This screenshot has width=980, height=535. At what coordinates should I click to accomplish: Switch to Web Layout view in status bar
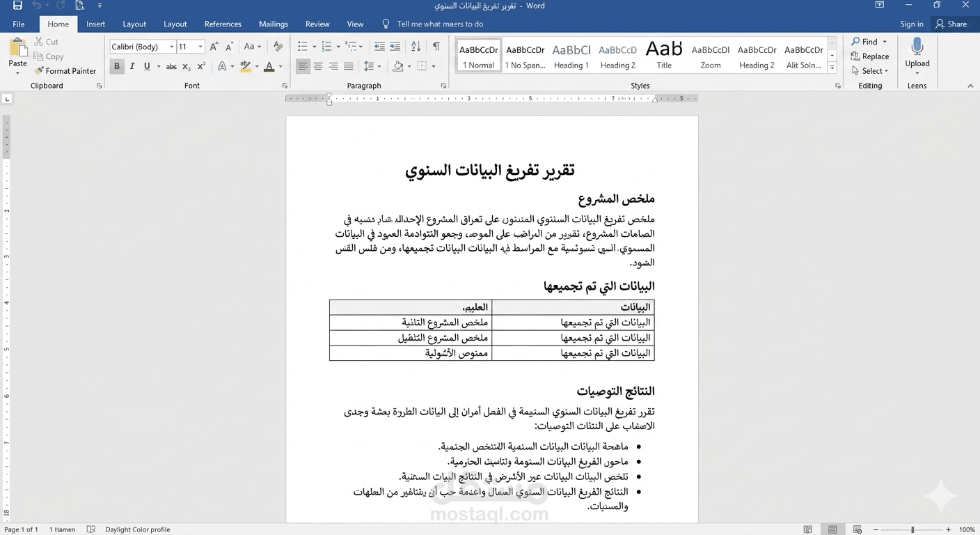click(857, 529)
